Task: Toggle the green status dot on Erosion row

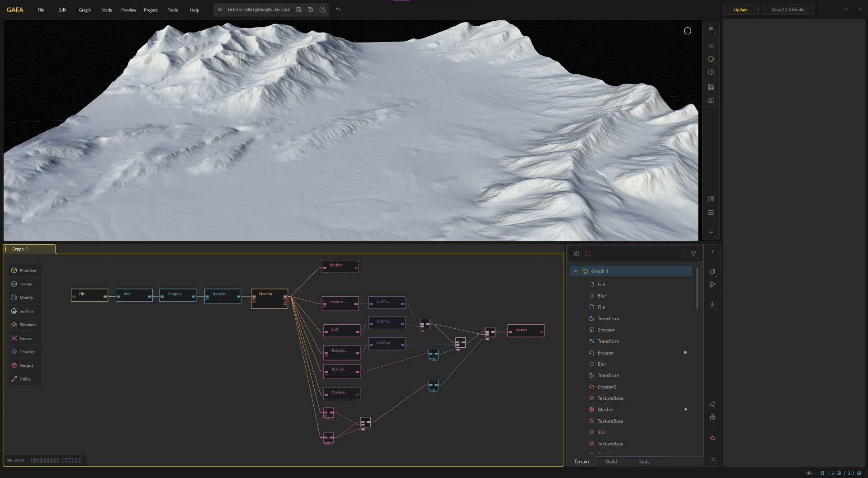Action: 685,353
